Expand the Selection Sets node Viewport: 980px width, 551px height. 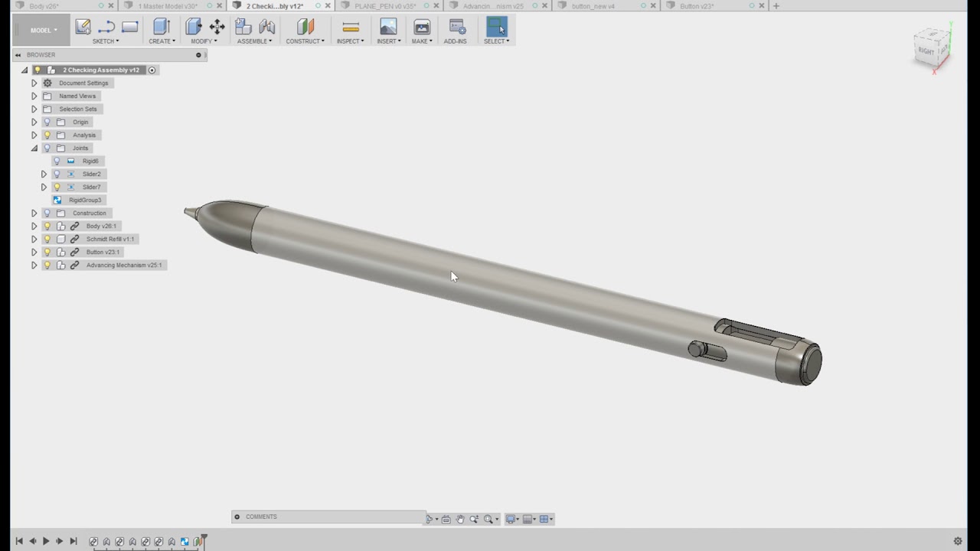pyautogui.click(x=34, y=109)
